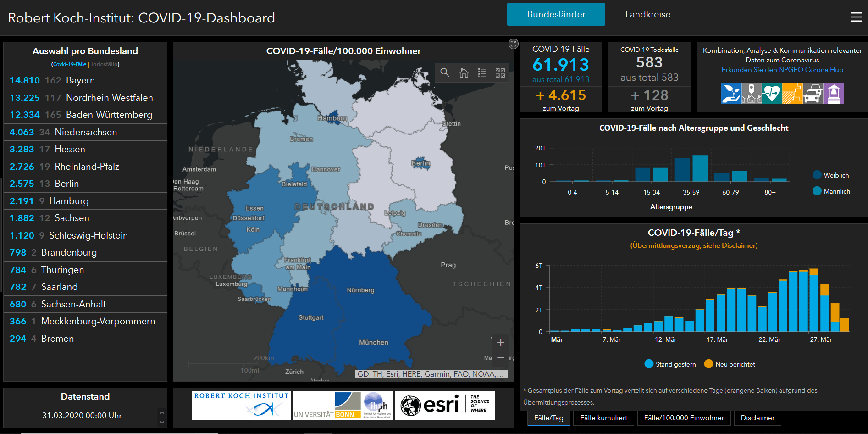This screenshot has width=868, height=434.
Task: Show the map legend list
Action: coord(482,72)
